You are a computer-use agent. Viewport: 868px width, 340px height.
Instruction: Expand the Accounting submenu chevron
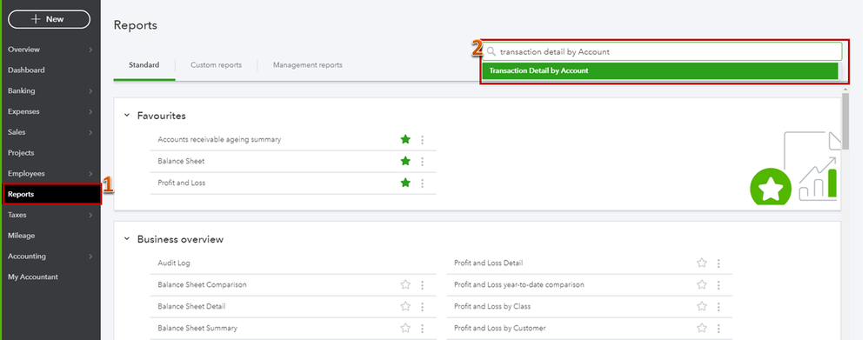tap(90, 257)
